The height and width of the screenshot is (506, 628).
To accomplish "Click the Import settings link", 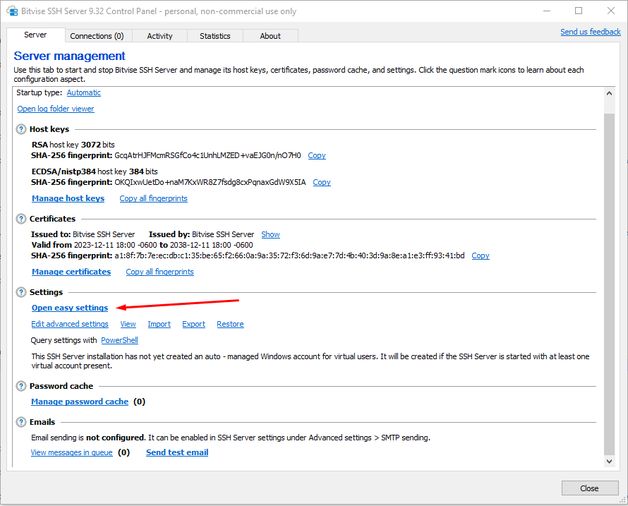I will point(159,324).
